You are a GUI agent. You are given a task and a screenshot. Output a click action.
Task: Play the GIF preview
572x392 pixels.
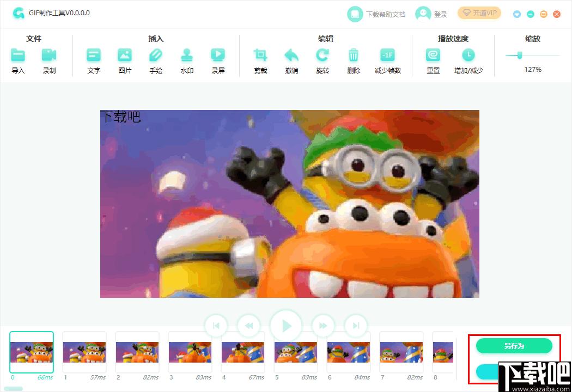[x=286, y=326]
